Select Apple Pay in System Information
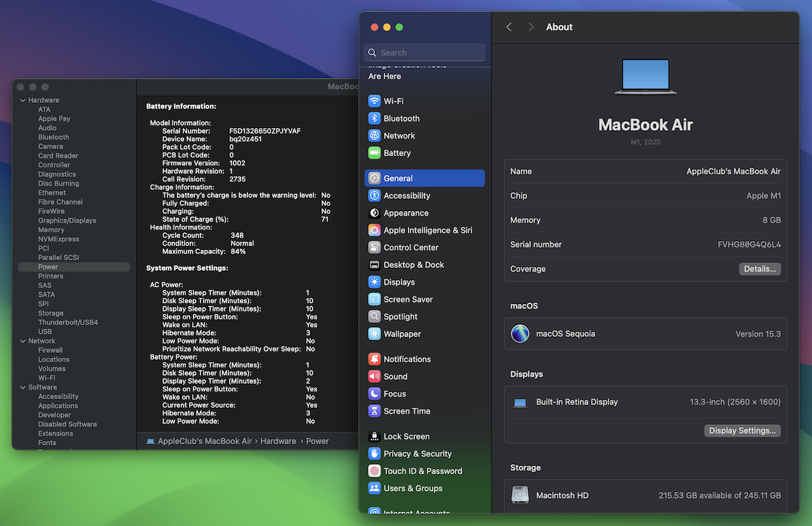The height and width of the screenshot is (526, 812). click(x=54, y=119)
